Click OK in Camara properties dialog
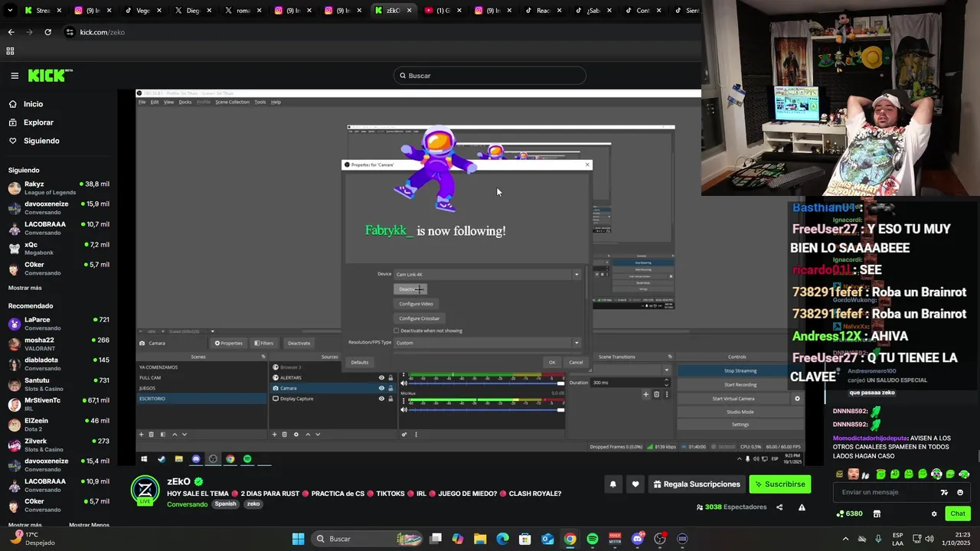 [x=551, y=362]
